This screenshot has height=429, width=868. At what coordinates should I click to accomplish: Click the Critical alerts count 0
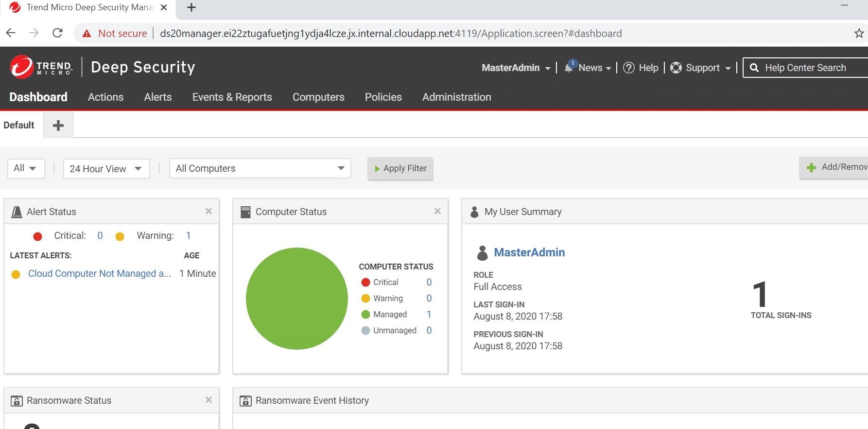(x=100, y=235)
